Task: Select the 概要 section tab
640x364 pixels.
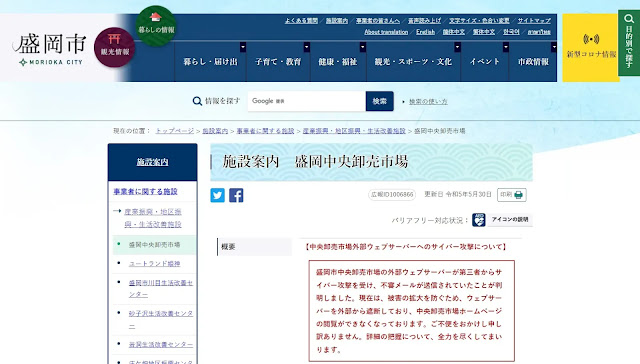Action: [x=254, y=247]
